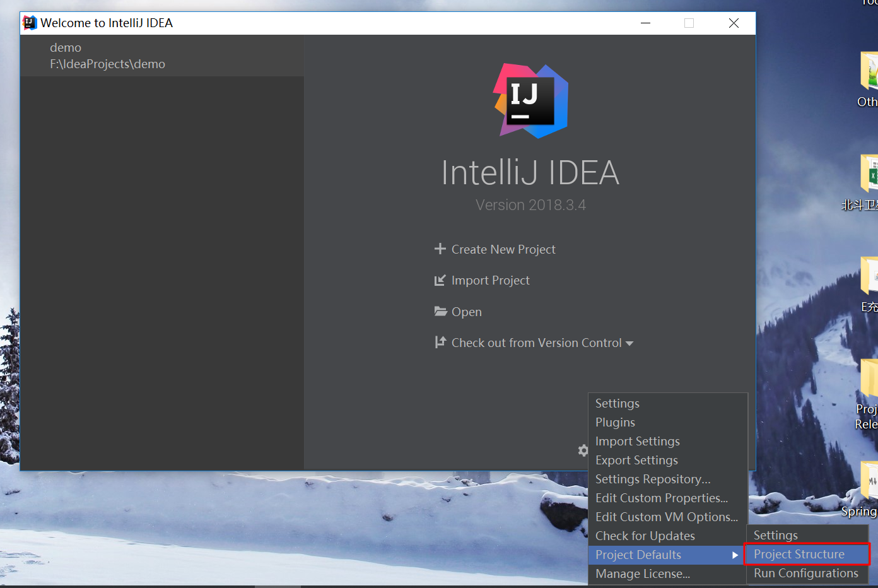Open Manage License... menu entry
Screen dimensions: 878x588
pos(668,573)
